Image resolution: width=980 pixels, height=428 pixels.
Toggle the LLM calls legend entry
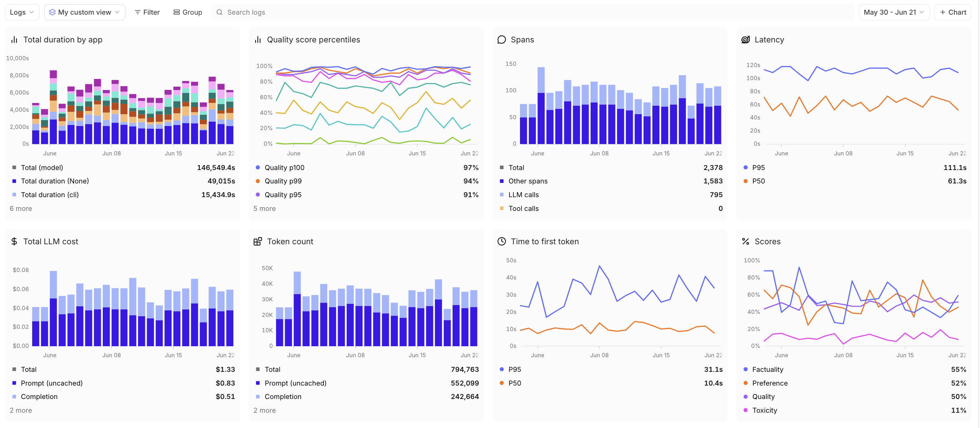click(x=523, y=195)
